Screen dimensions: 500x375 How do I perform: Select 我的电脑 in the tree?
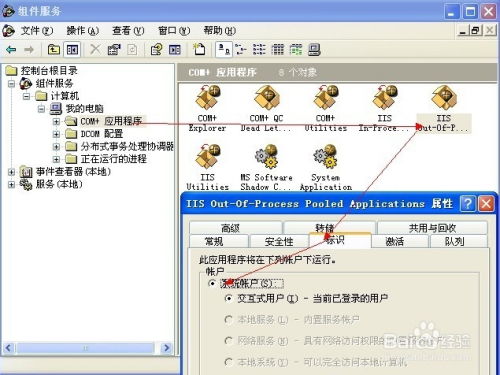(x=84, y=109)
